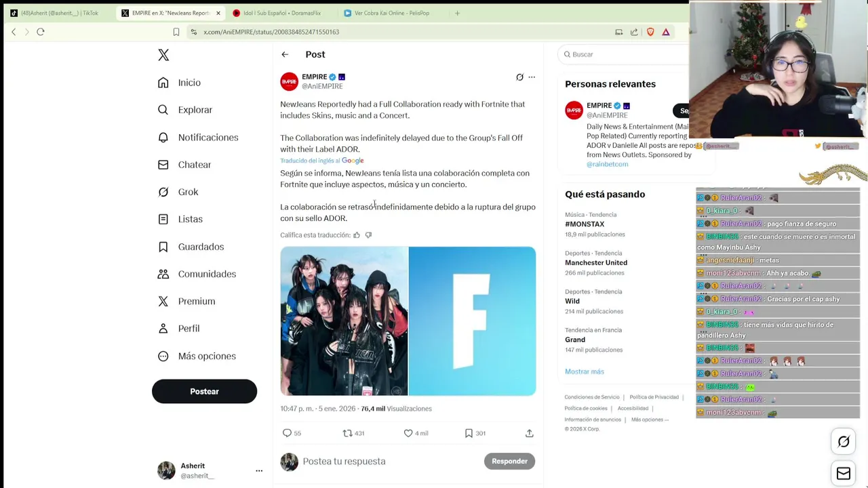Viewport: 868px width, 488px height.
Task: Click the browser forward arrow
Action: click(x=27, y=32)
